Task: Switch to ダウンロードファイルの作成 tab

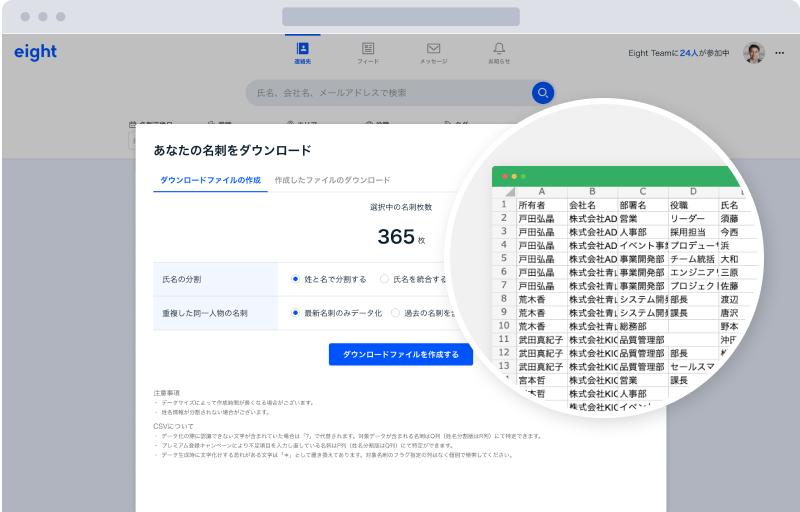Action: point(210,180)
